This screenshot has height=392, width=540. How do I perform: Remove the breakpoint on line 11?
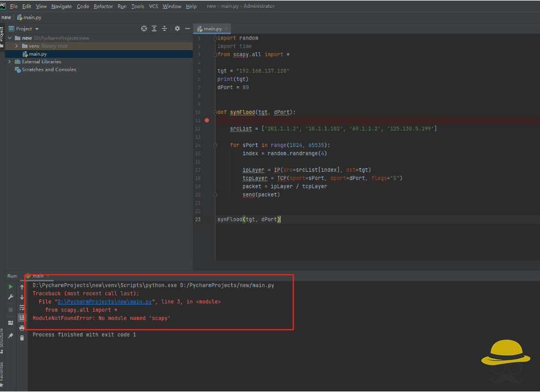click(207, 120)
